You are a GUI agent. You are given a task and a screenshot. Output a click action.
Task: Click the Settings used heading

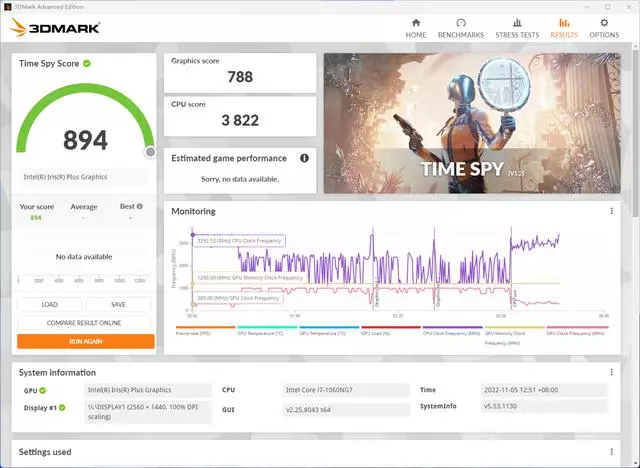coord(45,452)
